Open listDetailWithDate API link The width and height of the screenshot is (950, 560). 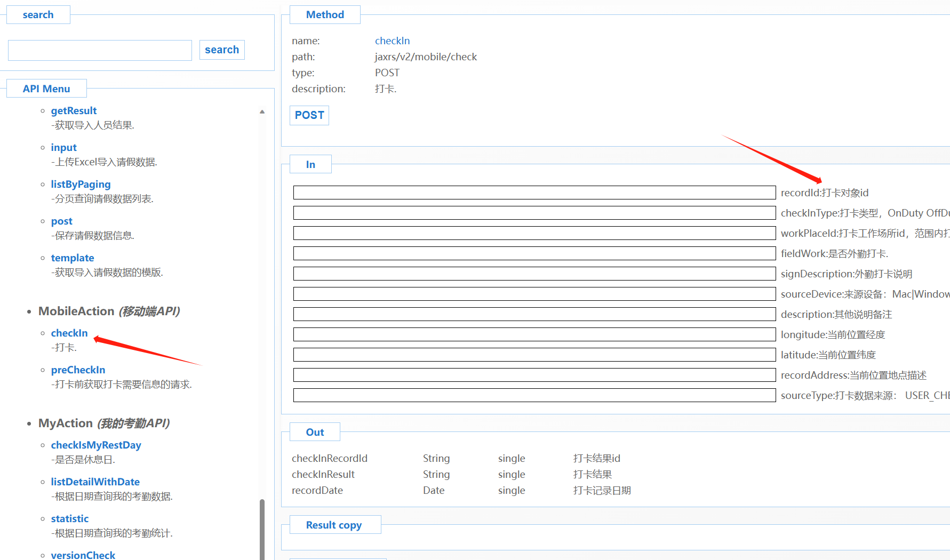coord(95,482)
